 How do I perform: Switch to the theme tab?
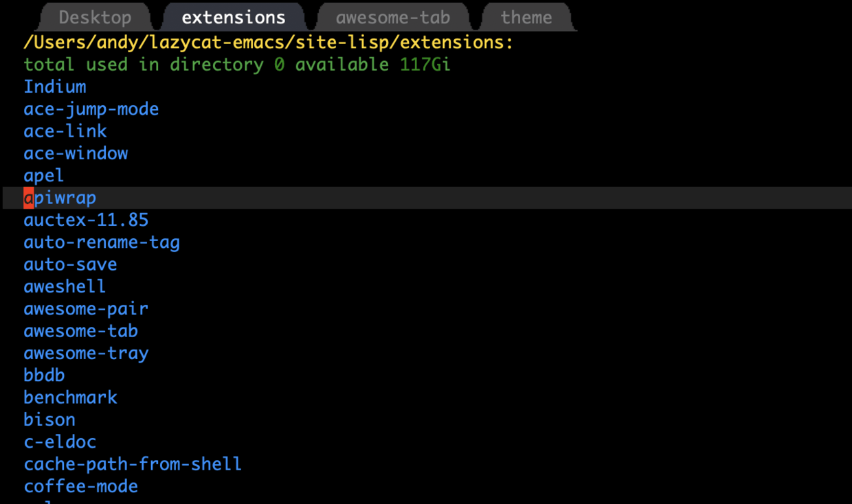[526, 17]
